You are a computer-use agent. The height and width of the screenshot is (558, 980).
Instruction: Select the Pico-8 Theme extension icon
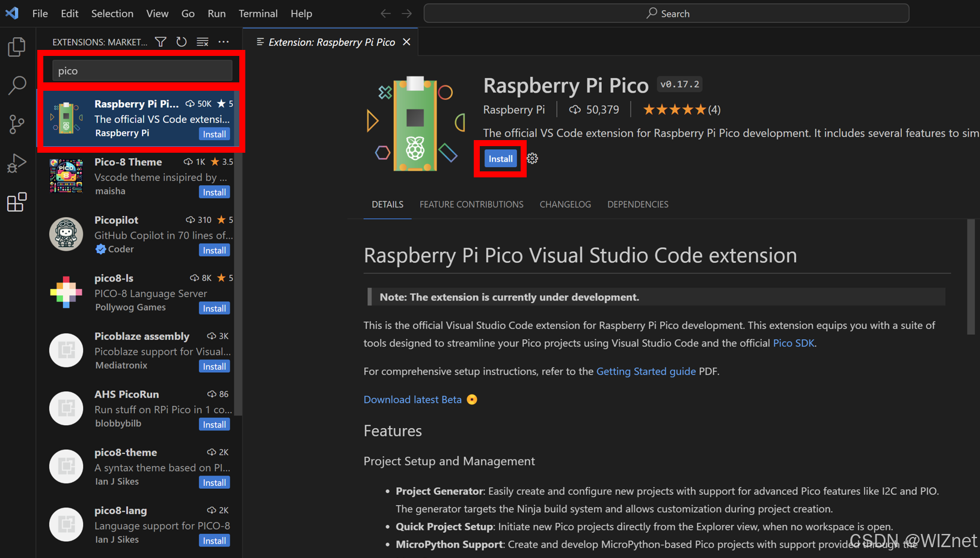66,176
